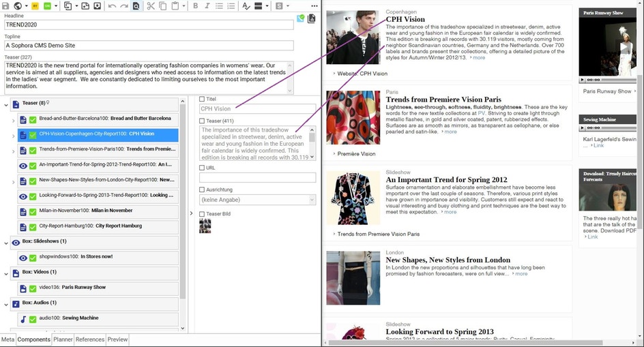
Task: Click the document PDF icon beside Headline
Action: click(x=312, y=18)
